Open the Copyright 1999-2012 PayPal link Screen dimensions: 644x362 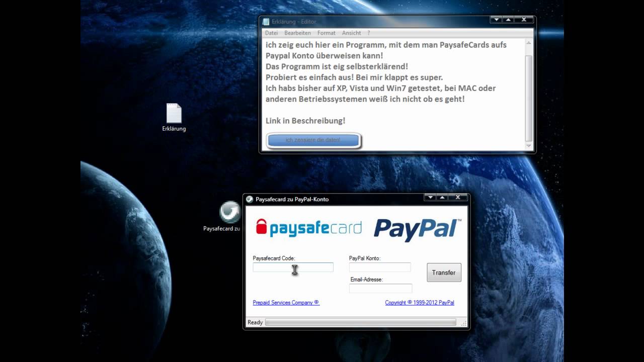tap(420, 303)
